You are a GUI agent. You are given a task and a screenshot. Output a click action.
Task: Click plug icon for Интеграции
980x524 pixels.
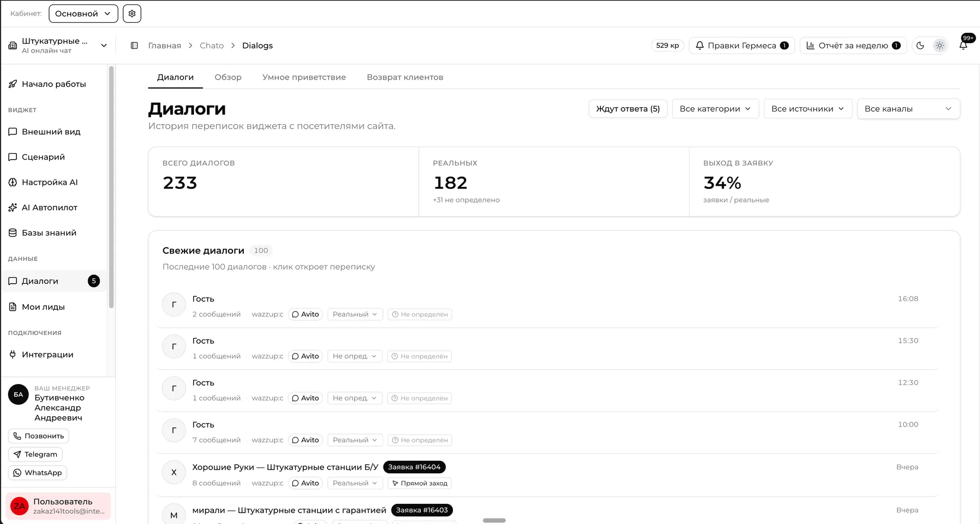click(13, 355)
